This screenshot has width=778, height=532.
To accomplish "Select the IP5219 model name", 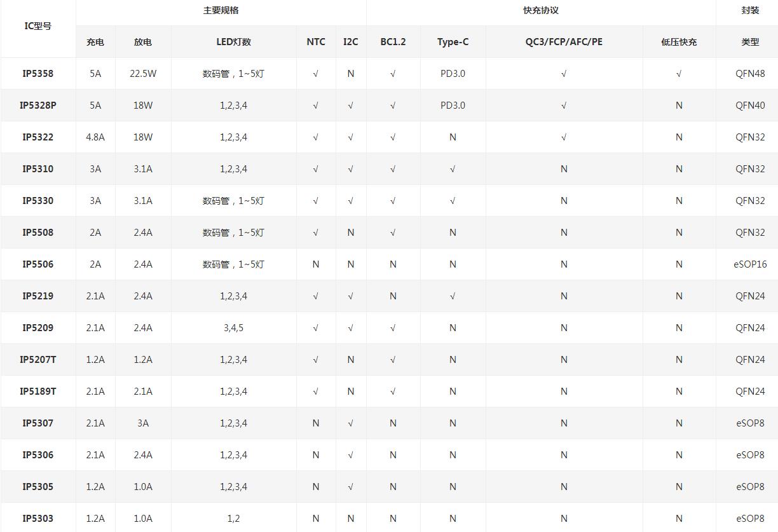I will click(x=38, y=296).
